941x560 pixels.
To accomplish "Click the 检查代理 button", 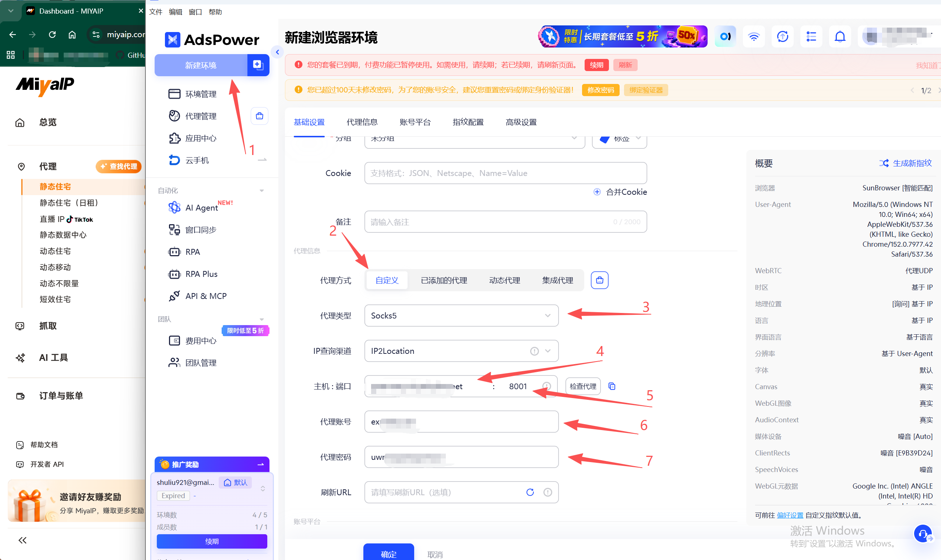I will (583, 386).
